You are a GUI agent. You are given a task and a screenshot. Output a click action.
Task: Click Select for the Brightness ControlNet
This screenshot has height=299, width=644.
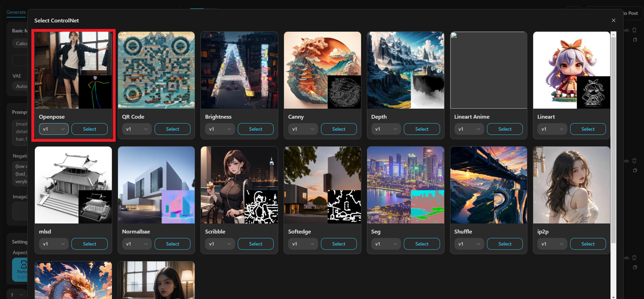(x=255, y=129)
